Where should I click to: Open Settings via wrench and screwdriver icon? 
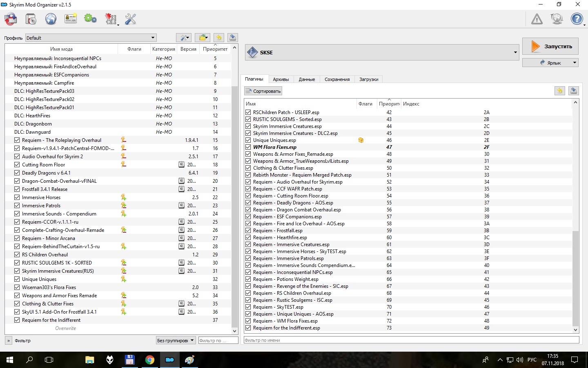point(130,19)
